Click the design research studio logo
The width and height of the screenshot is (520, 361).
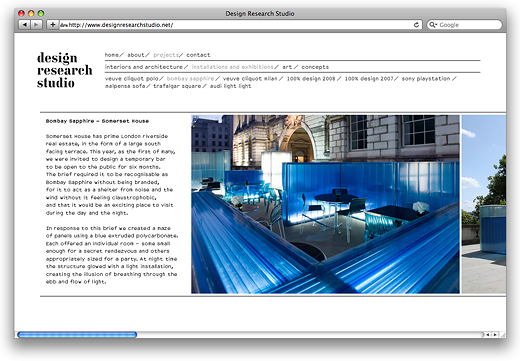click(64, 70)
